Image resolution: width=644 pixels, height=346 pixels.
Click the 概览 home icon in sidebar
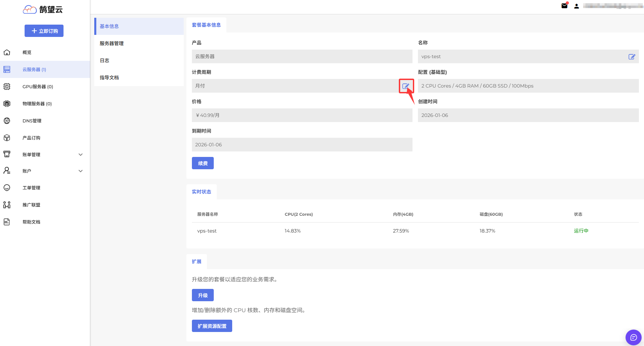[7, 52]
